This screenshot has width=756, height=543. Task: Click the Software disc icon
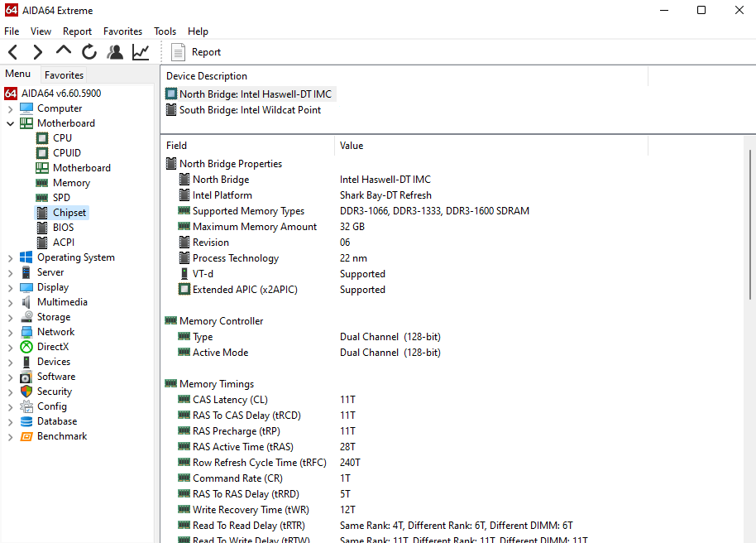[26, 377]
